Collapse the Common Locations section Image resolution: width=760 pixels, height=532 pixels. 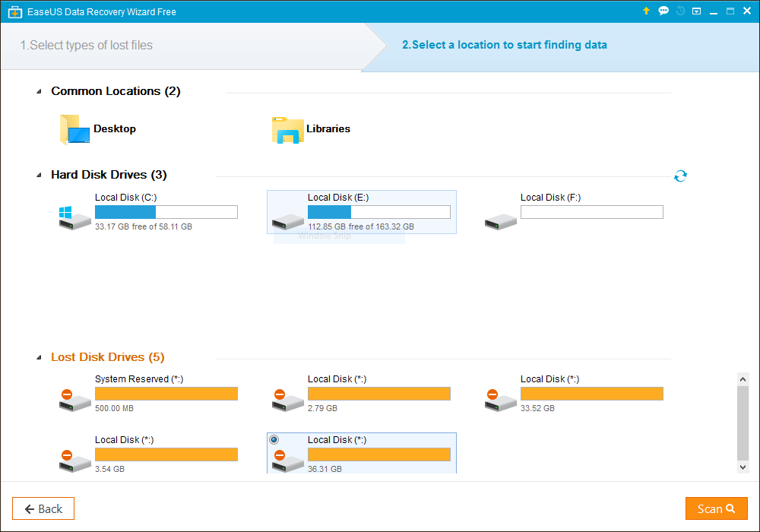coord(40,91)
